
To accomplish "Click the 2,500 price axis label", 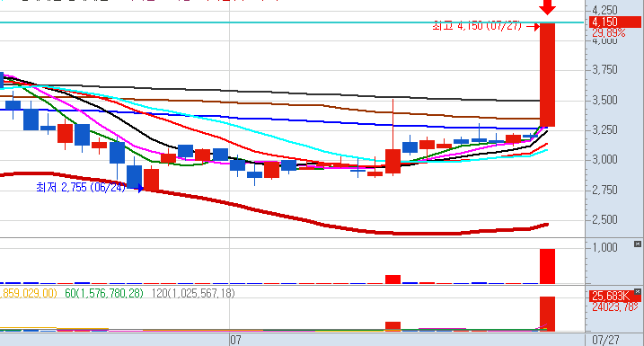I will (x=604, y=219).
